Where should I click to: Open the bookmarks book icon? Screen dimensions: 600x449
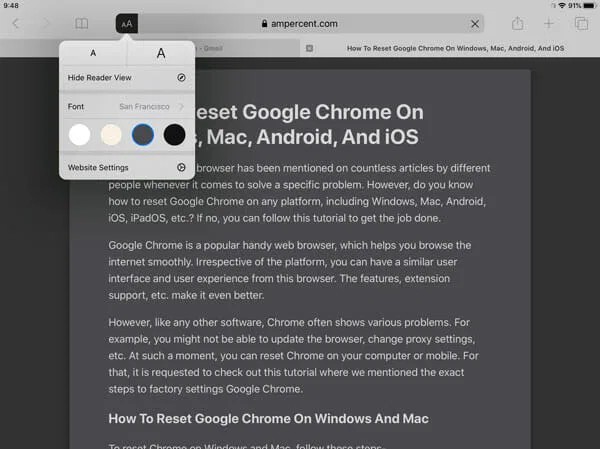pos(81,23)
